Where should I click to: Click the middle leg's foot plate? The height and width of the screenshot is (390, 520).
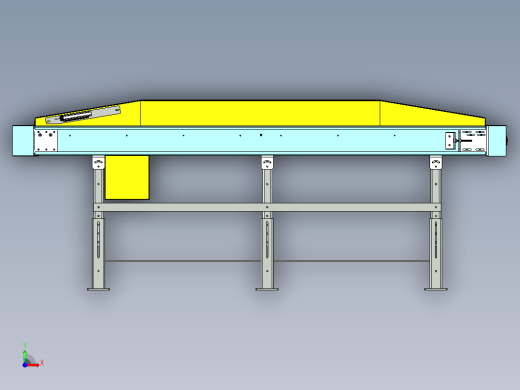tap(267, 289)
